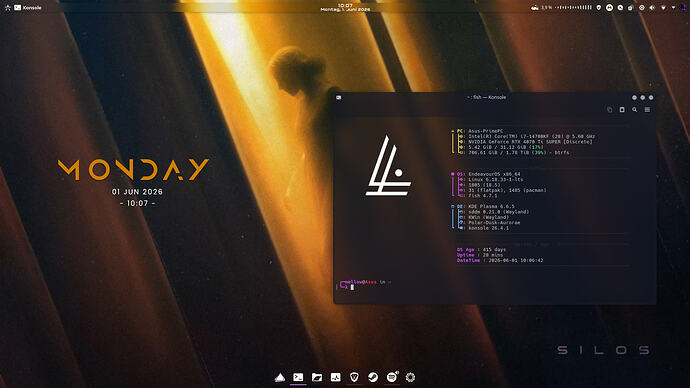
Task: Click the round face tray icon
Action: pyautogui.click(x=609, y=7)
